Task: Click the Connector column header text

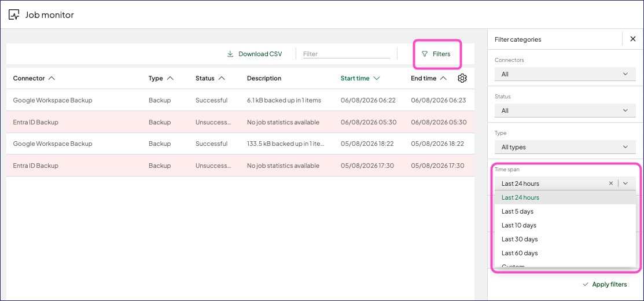Action: (29, 78)
